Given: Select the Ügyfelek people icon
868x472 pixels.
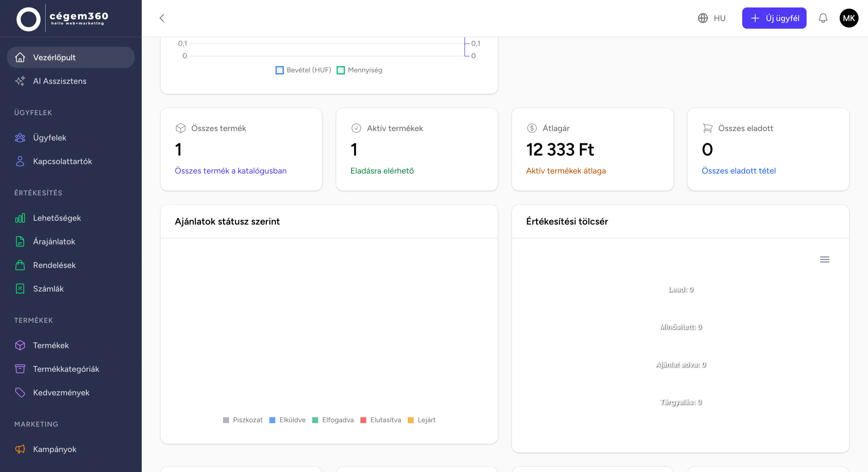Looking at the screenshot, I should (20, 138).
